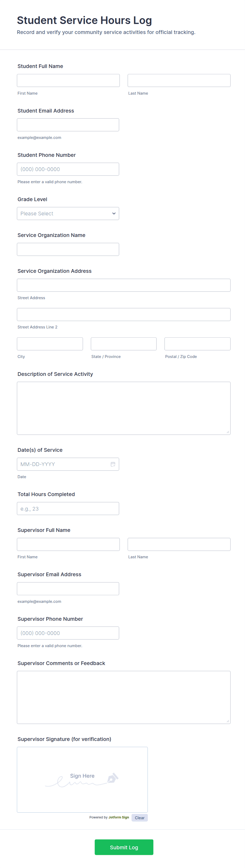
Task: Click the Student Email Address field
Action: coord(68,125)
